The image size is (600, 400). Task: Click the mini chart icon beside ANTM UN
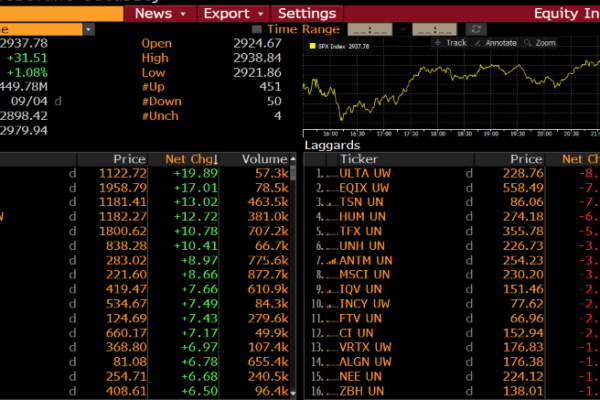(x=331, y=261)
